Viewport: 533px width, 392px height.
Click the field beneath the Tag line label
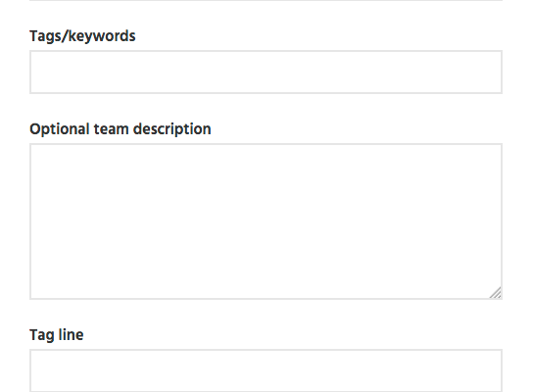[266, 370]
